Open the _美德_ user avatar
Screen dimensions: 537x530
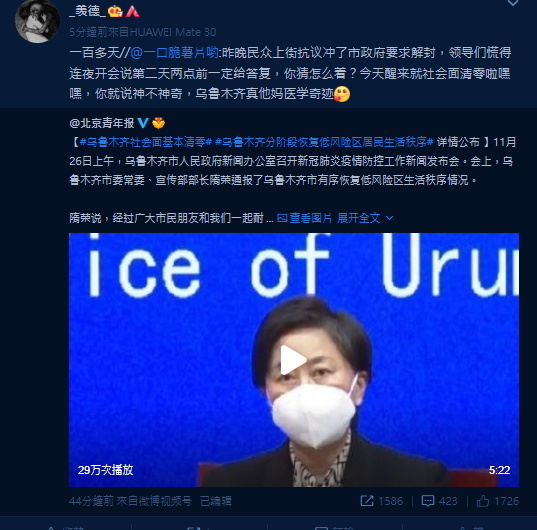click(37, 22)
